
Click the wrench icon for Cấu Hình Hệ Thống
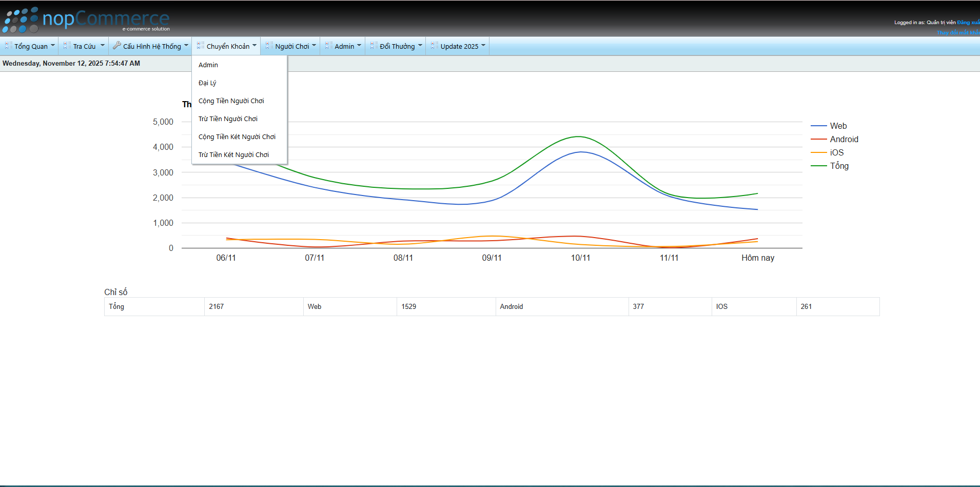pyautogui.click(x=116, y=46)
